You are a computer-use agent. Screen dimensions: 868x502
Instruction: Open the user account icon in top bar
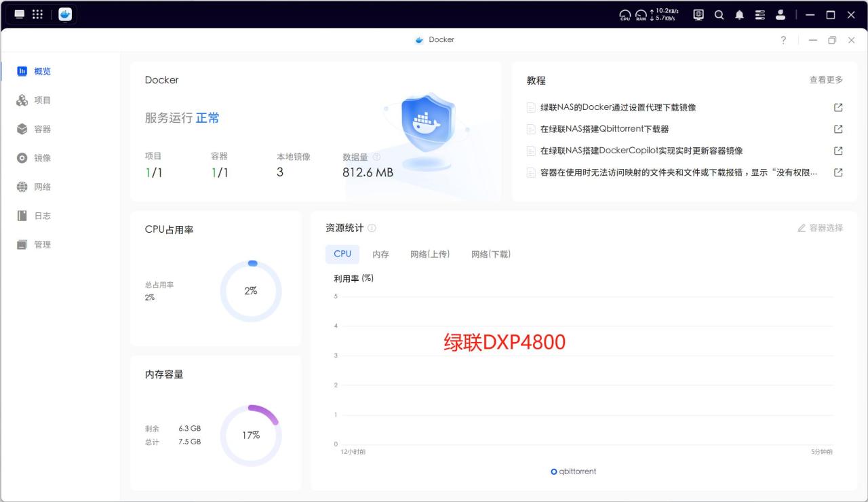click(x=781, y=14)
